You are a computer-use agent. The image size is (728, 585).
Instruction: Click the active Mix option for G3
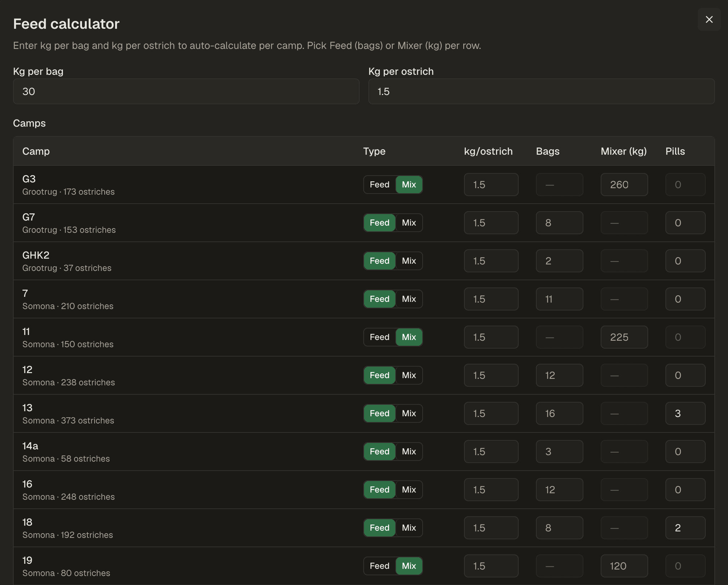click(x=409, y=185)
